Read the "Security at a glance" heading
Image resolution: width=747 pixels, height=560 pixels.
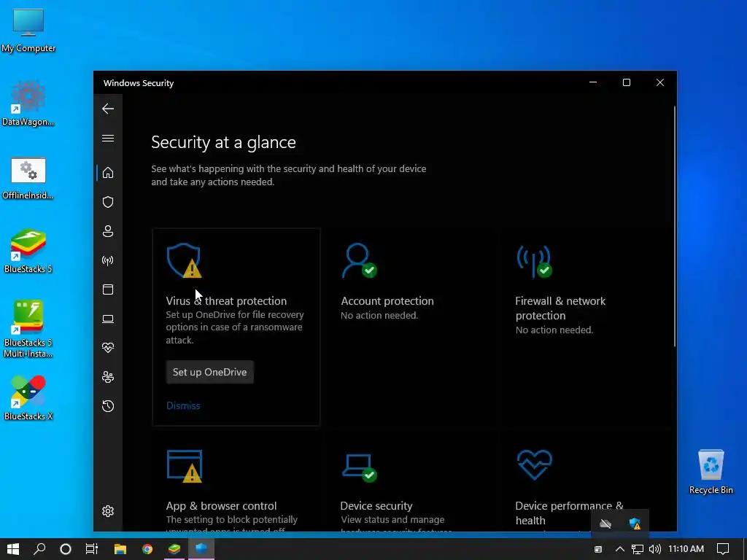[x=223, y=142]
